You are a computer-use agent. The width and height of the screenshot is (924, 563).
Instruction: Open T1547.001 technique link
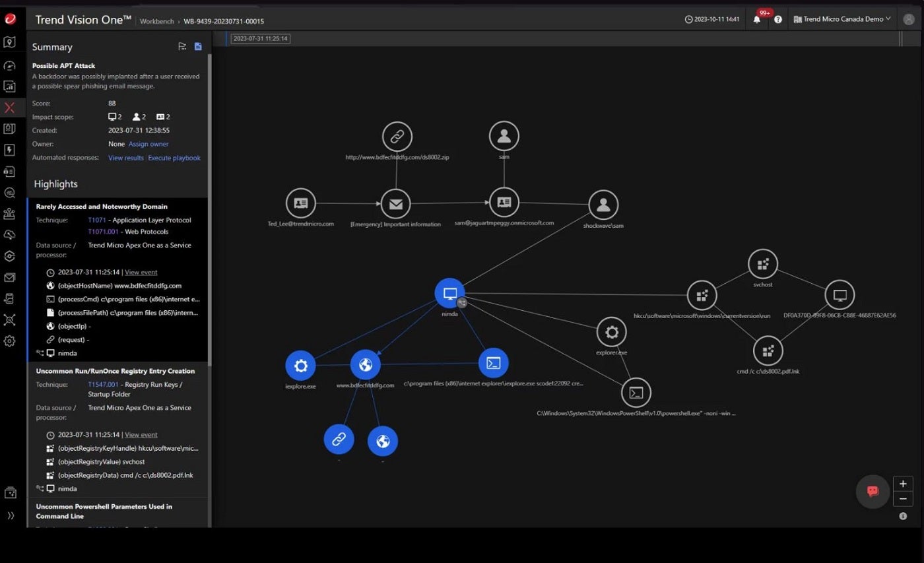click(x=103, y=384)
